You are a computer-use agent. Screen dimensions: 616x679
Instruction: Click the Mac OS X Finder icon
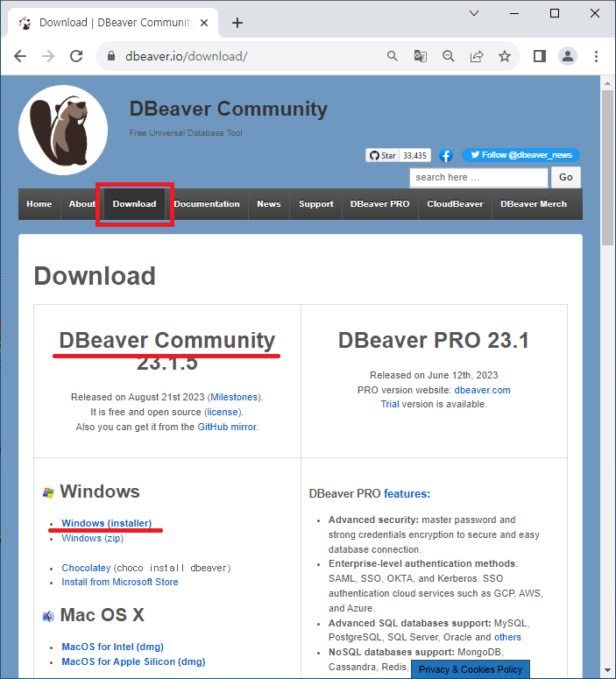(x=48, y=616)
